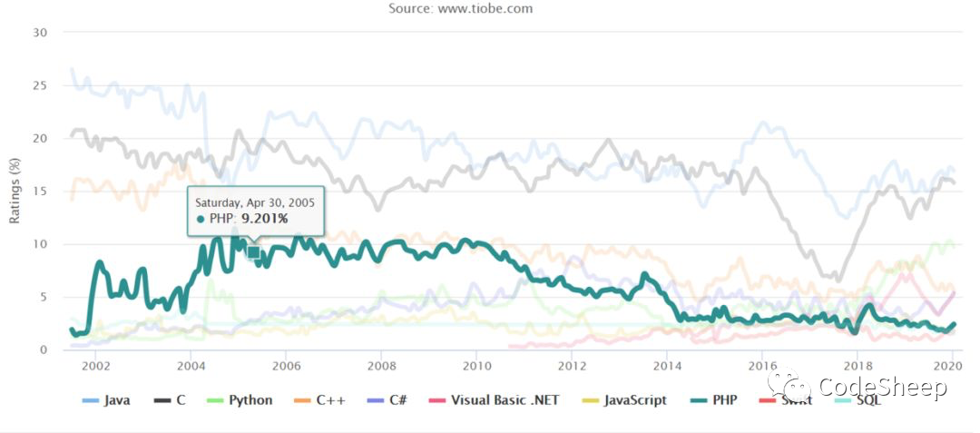Click the PHP teal legend color marker
The image size is (980, 433).
[698, 400]
